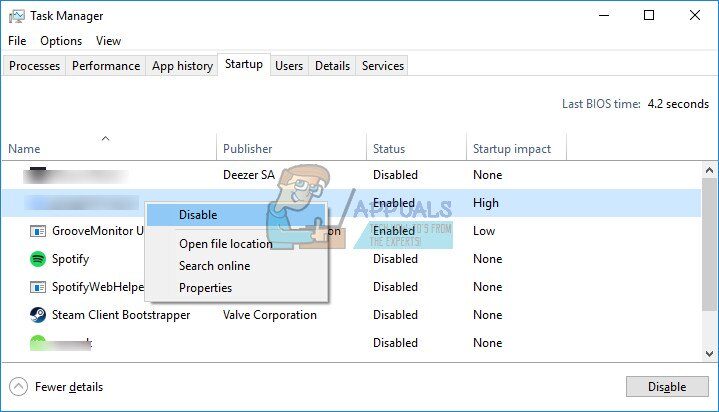The image size is (719, 412).
Task: Sort by the Startup impact column header
Action: click(x=516, y=147)
